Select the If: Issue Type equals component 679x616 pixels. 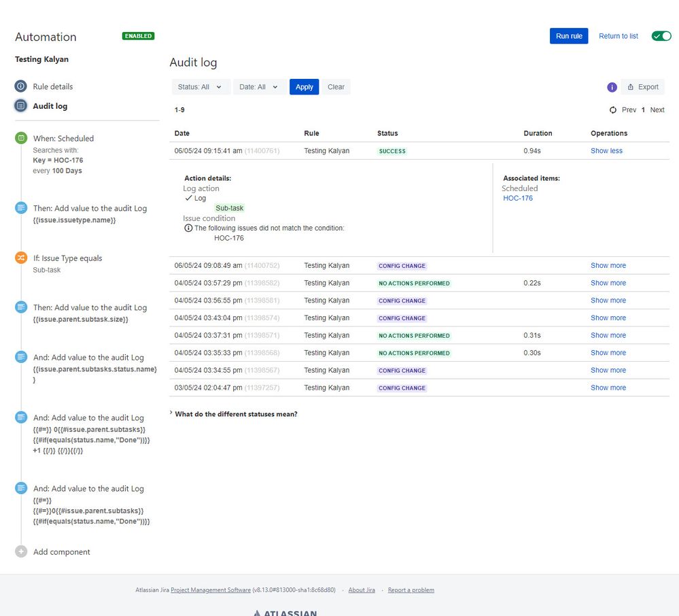coord(67,258)
